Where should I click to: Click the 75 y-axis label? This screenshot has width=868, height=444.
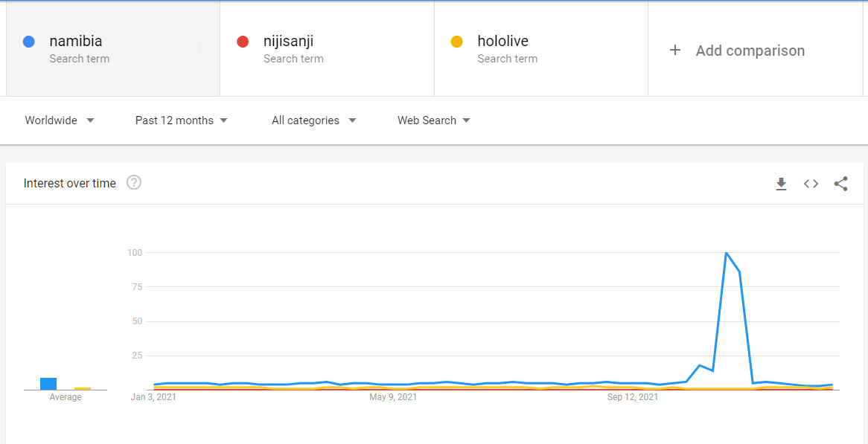[x=137, y=287]
